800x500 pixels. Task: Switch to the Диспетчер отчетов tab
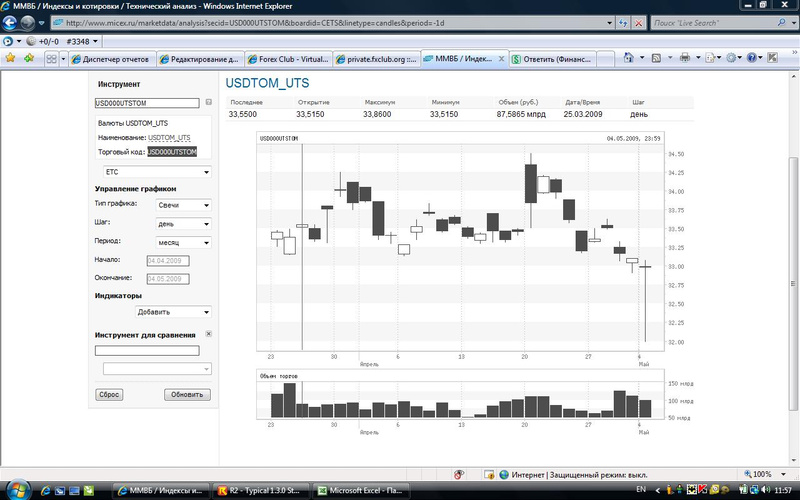[114, 59]
